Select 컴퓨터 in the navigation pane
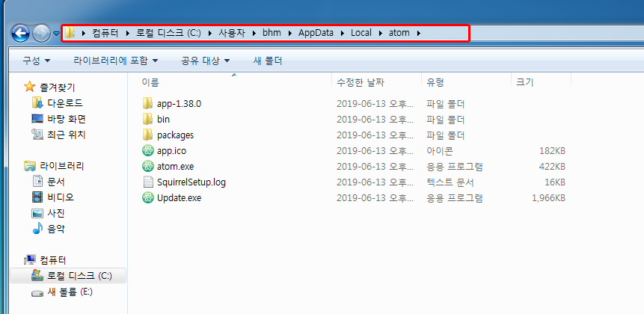 coord(53,260)
